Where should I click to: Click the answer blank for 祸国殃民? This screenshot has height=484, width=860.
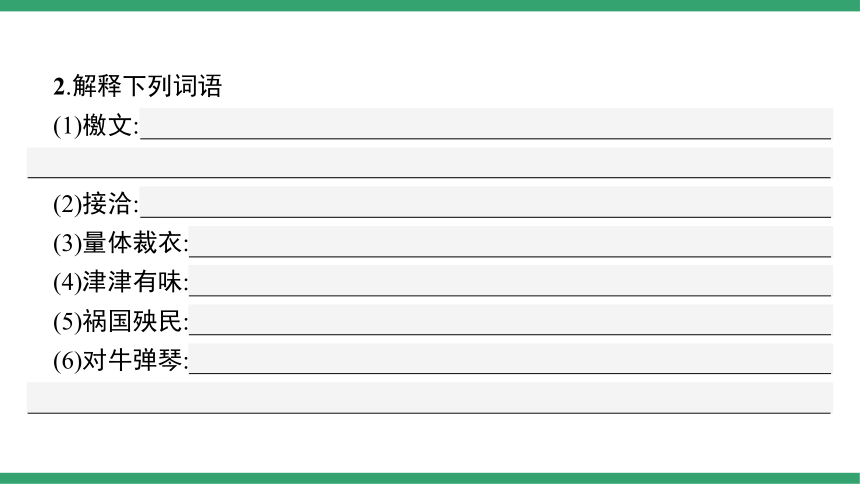[x=510, y=319]
